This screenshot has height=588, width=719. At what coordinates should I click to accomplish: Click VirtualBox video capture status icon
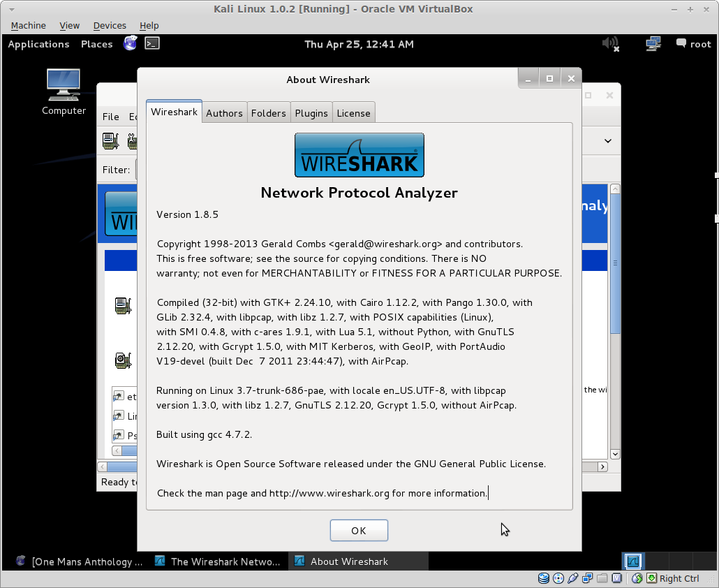pyautogui.click(x=617, y=578)
